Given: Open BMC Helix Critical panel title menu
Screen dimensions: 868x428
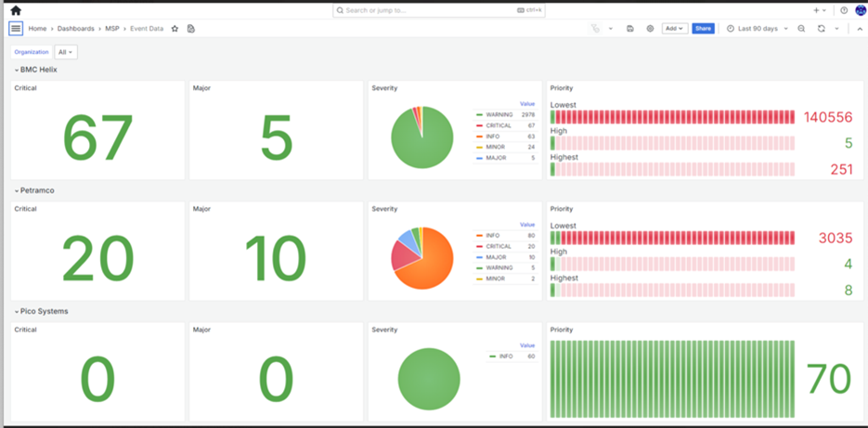Looking at the screenshot, I should point(25,88).
